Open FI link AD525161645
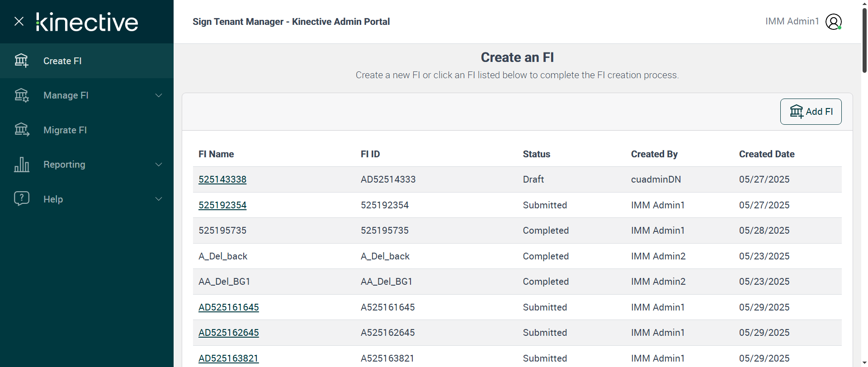This screenshot has height=367, width=868. pyautogui.click(x=228, y=307)
